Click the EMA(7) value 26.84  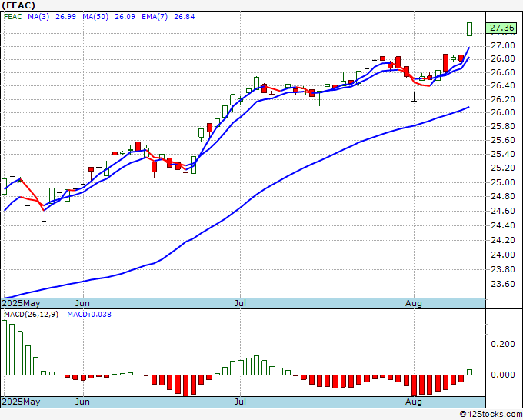point(184,17)
